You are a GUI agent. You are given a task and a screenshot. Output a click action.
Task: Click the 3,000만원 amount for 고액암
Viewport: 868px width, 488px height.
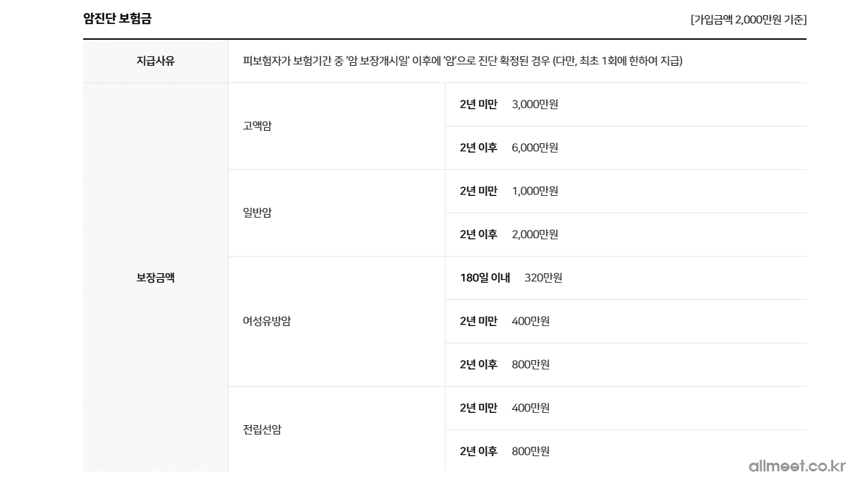535,104
